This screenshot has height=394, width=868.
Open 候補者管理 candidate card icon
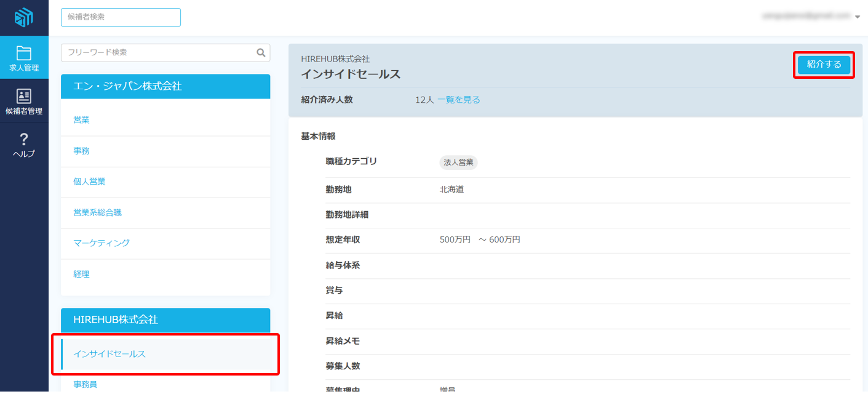click(x=24, y=96)
